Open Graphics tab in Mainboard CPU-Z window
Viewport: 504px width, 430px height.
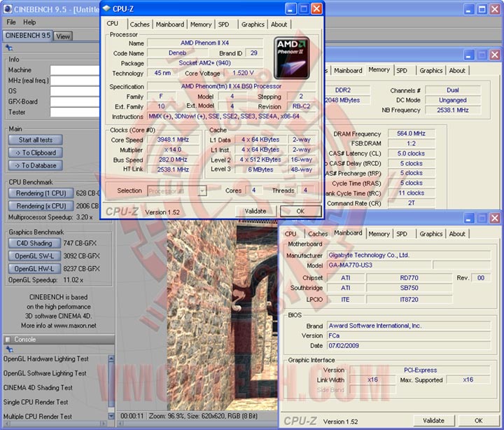[x=431, y=234]
